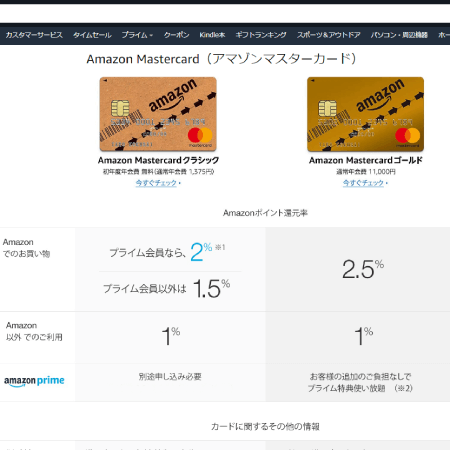Click the ※1 footnote marker
This screenshot has height=450, width=450.
point(220,247)
